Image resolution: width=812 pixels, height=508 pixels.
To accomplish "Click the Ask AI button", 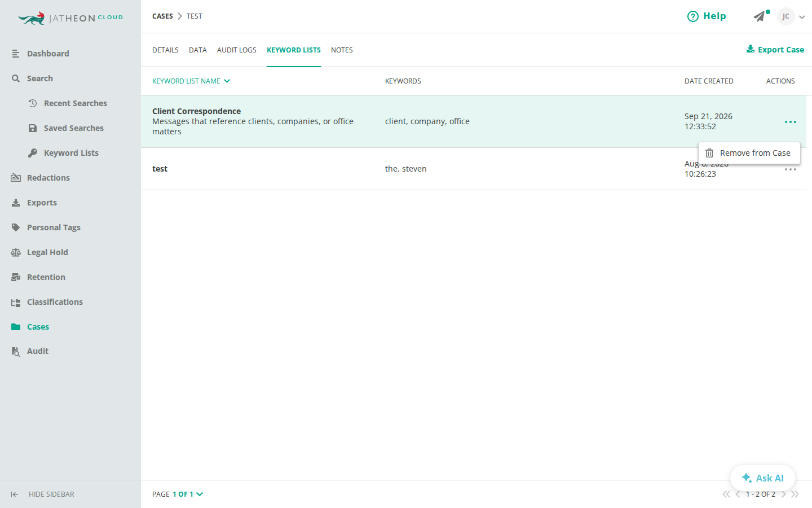I will pos(762,478).
